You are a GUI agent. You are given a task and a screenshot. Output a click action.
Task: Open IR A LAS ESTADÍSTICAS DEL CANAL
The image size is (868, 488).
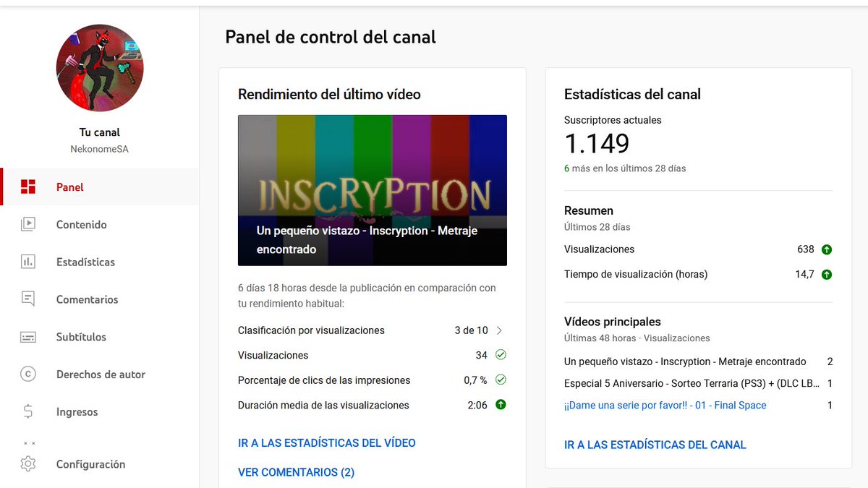point(655,445)
